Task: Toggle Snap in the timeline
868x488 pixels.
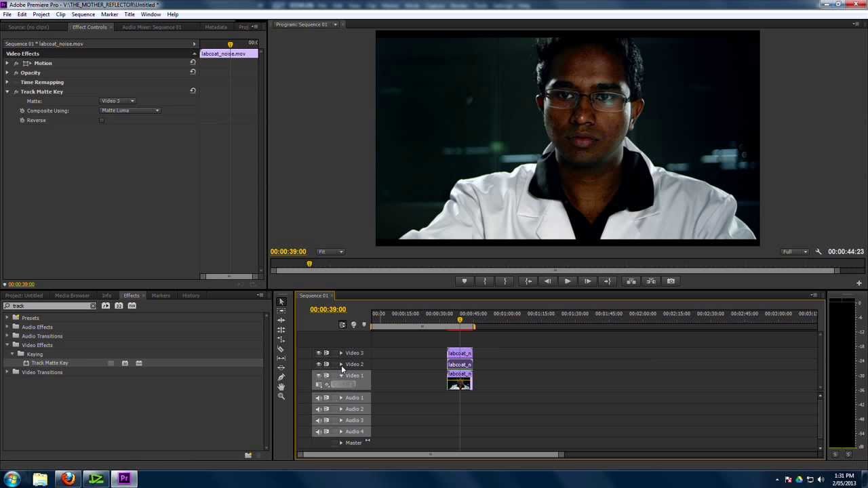Action: [x=342, y=325]
